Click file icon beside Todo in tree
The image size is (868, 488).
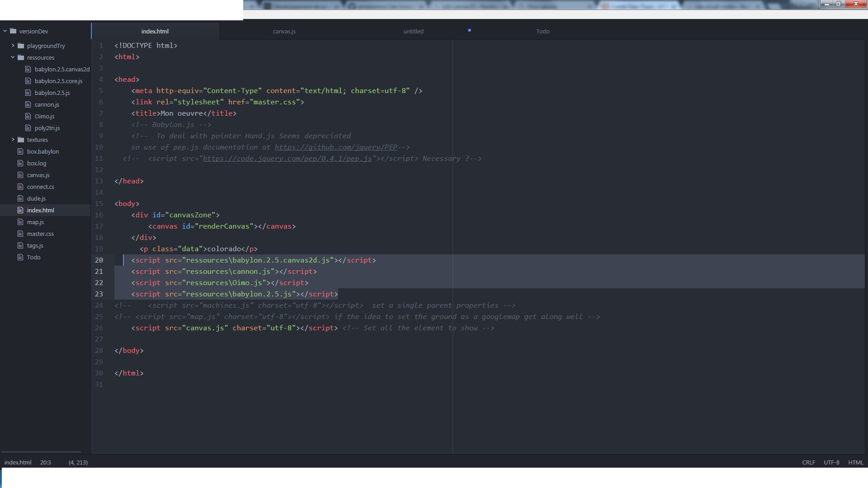point(20,257)
